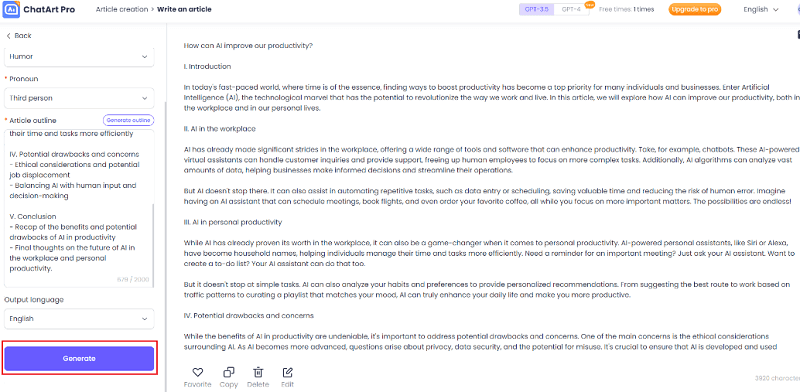Open the Edit pencil icon

tap(287, 372)
